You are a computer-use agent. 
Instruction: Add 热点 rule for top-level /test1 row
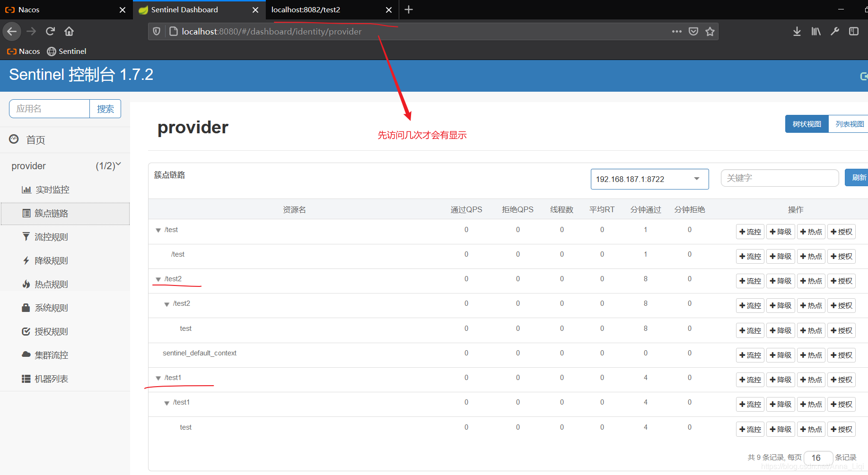pos(811,380)
